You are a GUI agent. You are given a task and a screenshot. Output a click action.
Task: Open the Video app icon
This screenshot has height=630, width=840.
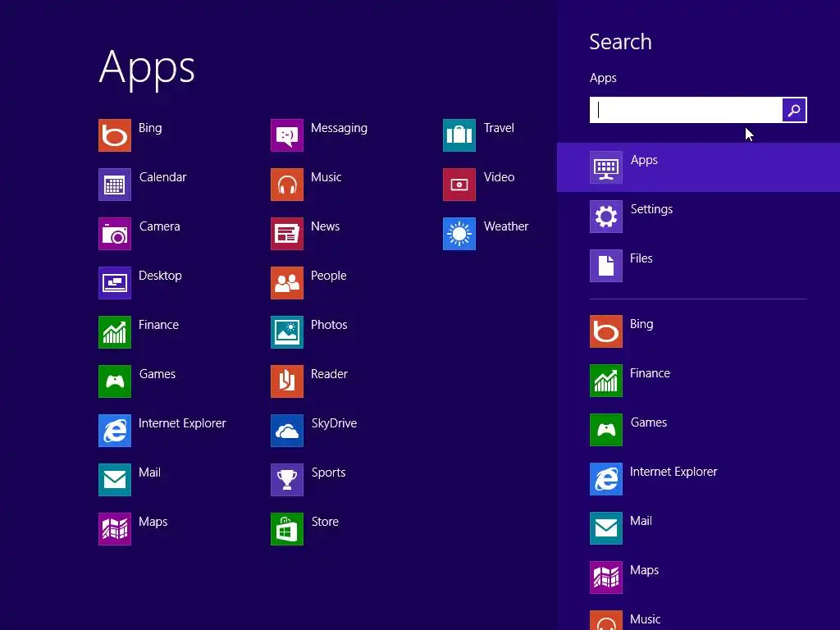(459, 185)
